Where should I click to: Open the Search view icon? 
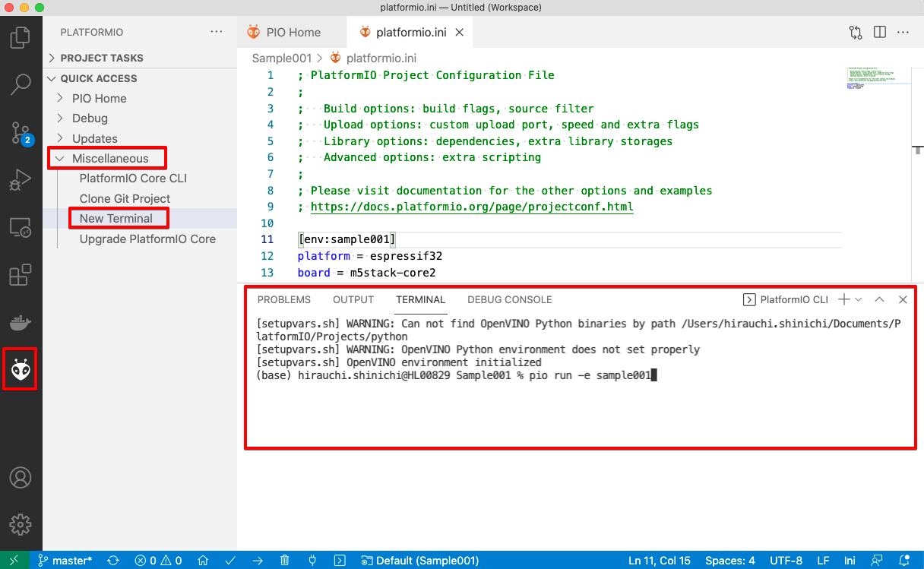tap(21, 84)
